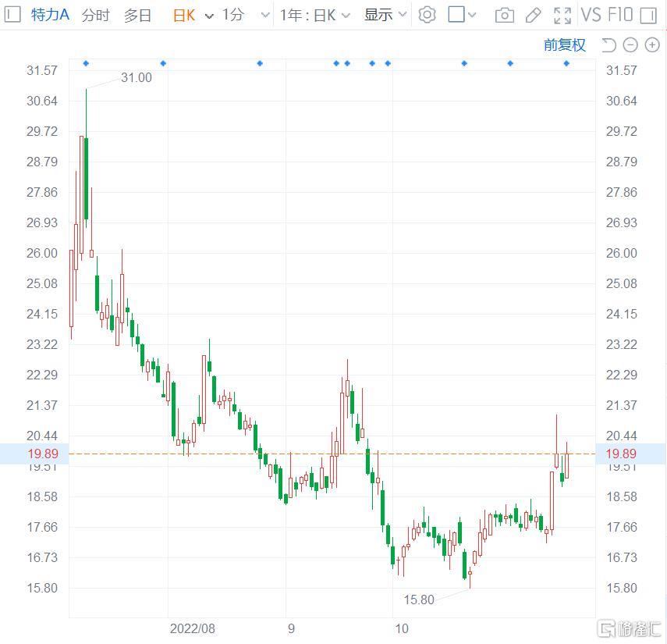
Task: Open the F10 company info button
Action: coord(620,16)
